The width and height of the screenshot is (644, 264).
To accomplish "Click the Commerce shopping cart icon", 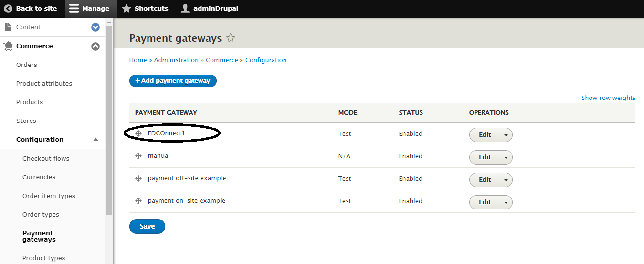I will click(x=8, y=46).
